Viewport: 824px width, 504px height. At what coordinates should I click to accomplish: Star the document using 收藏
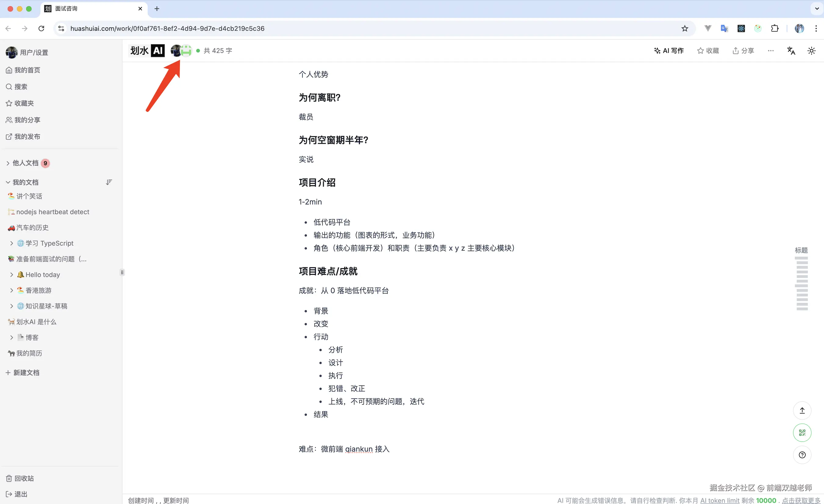pyautogui.click(x=708, y=51)
